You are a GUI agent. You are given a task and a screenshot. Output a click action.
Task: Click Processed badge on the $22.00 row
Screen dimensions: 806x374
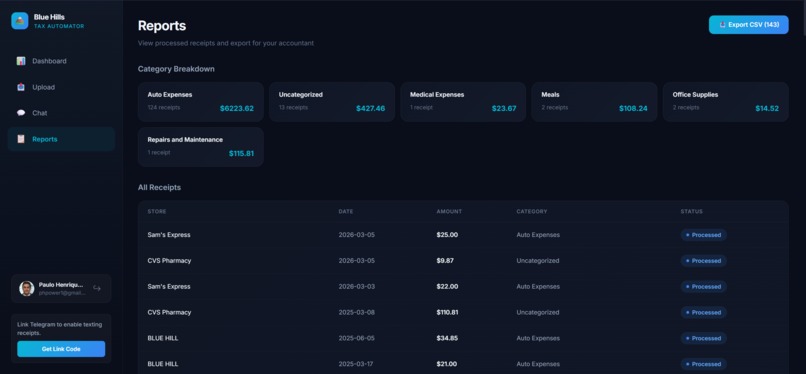(x=704, y=287)
